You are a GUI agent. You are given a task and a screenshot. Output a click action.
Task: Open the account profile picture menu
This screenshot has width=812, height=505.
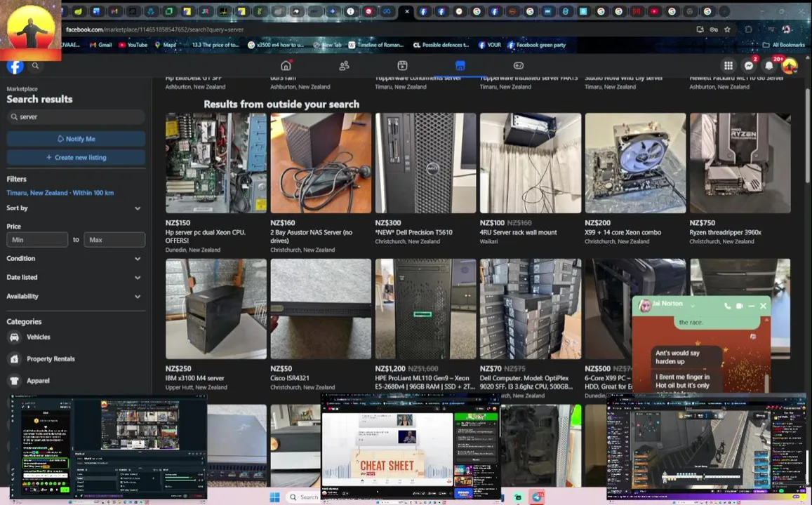[x=790, y=66]
